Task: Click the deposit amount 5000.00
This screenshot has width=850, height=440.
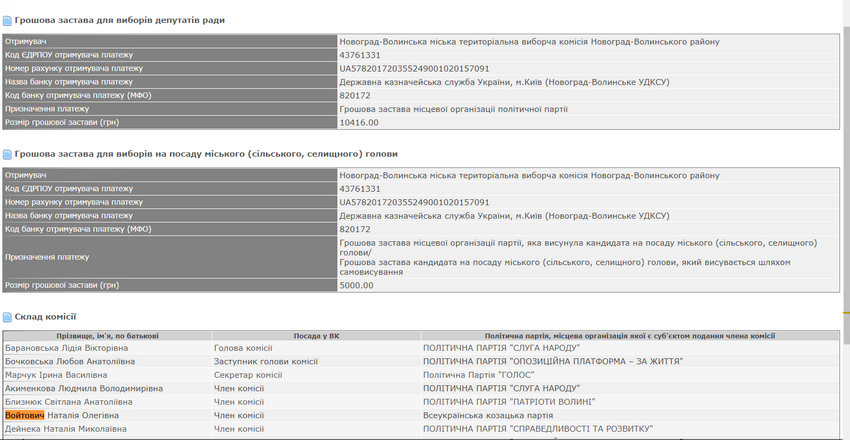Action: 356,285
